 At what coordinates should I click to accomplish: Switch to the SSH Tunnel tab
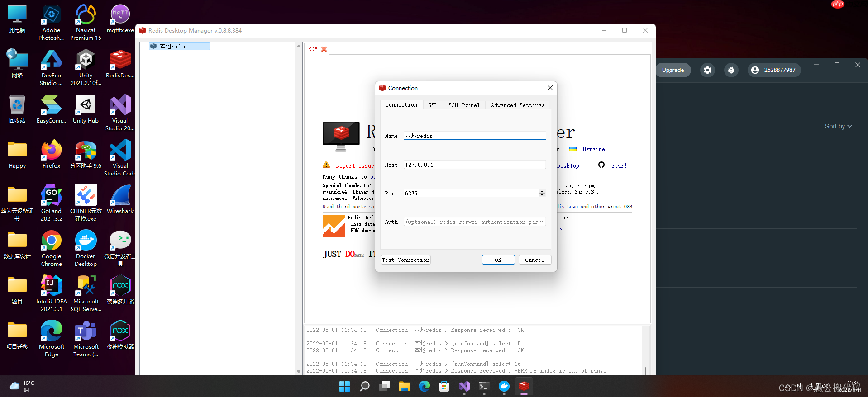464,105
